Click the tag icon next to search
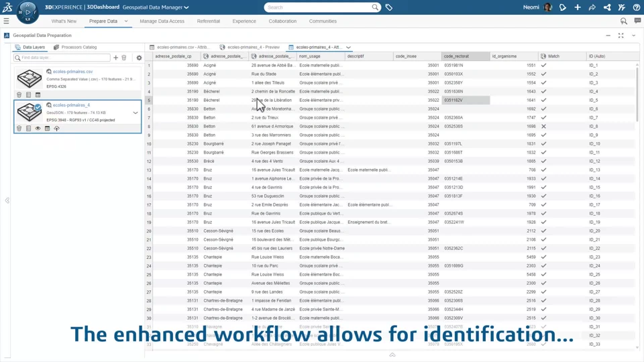Screen dimensions: 644x362 389,7
